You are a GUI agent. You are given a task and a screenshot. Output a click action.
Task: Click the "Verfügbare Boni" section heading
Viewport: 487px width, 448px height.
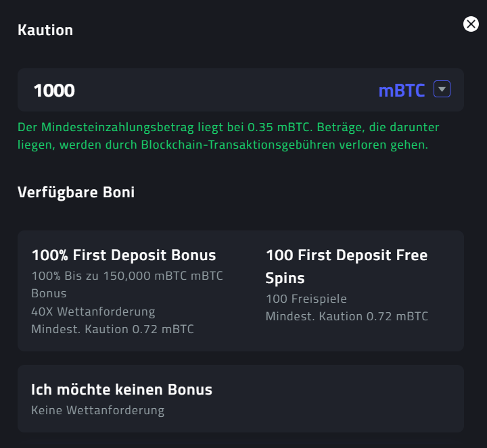pyautogui.click(x=76, y=193)
